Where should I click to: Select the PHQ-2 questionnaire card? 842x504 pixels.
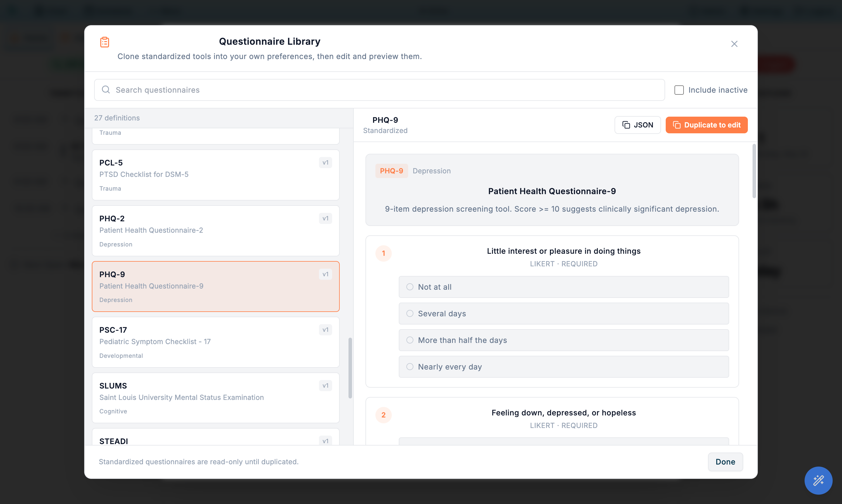click(215, 231)
